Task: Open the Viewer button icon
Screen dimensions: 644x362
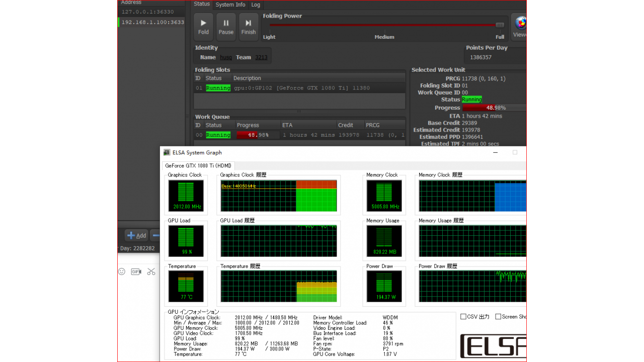Action: coord(519,27)
